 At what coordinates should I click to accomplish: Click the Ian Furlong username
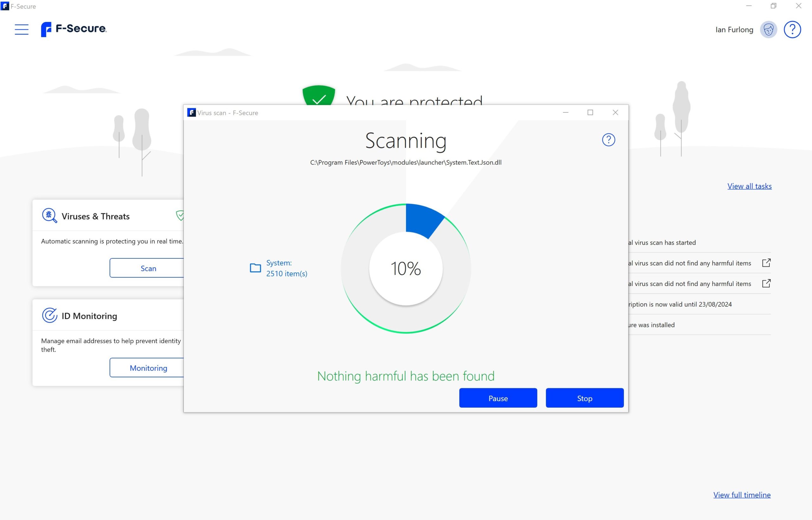point(734,30)
